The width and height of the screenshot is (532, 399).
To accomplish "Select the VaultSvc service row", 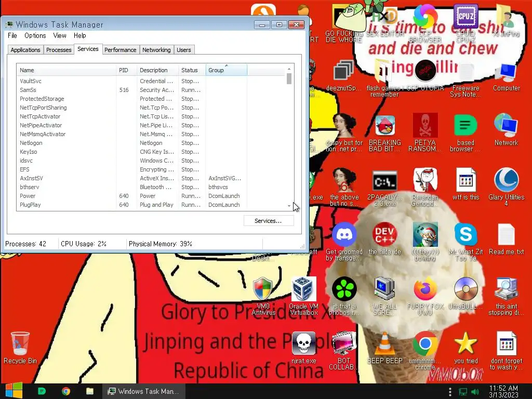I will [131, 81].
